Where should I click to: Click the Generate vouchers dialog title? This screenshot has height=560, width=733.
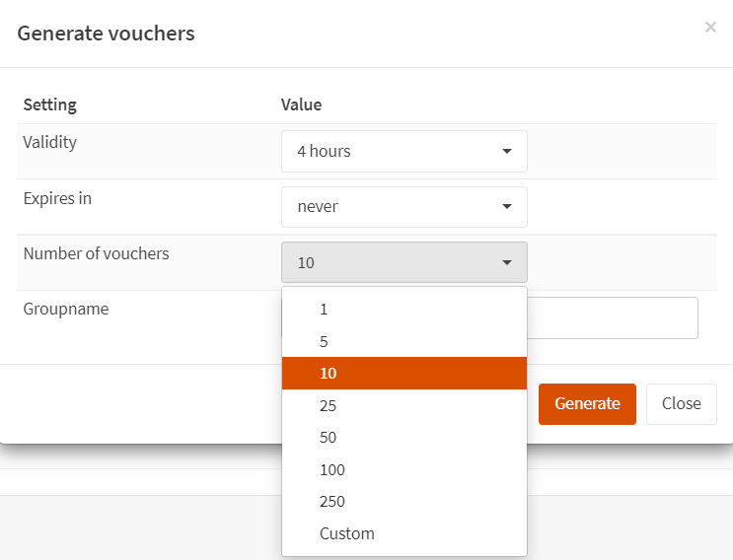[106, 34]
